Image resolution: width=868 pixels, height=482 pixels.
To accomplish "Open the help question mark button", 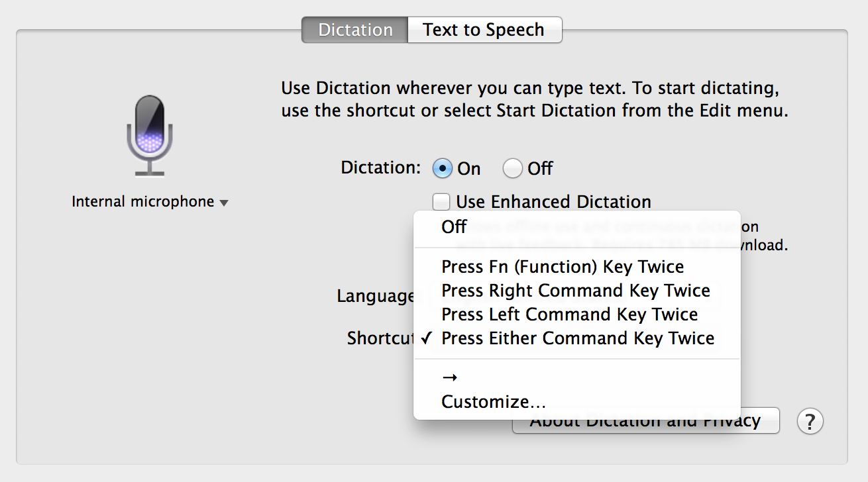I will click(810, 421).
